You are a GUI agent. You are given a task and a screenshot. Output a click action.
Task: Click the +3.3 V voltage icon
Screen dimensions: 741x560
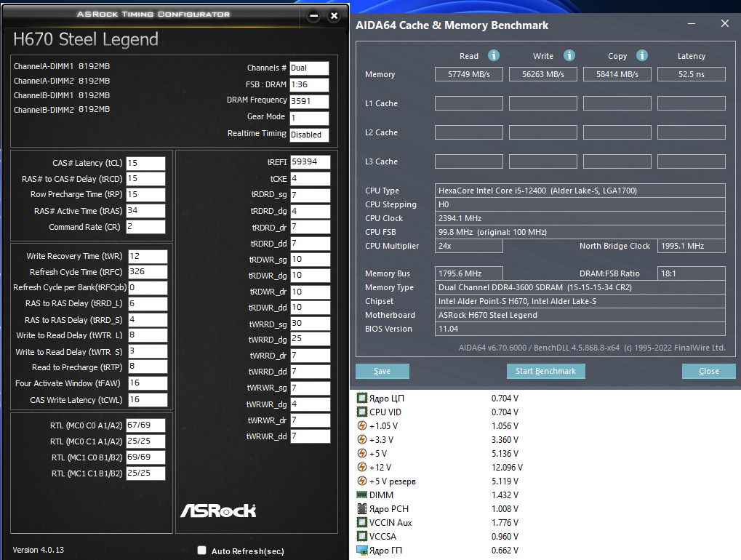click(362, 439)
